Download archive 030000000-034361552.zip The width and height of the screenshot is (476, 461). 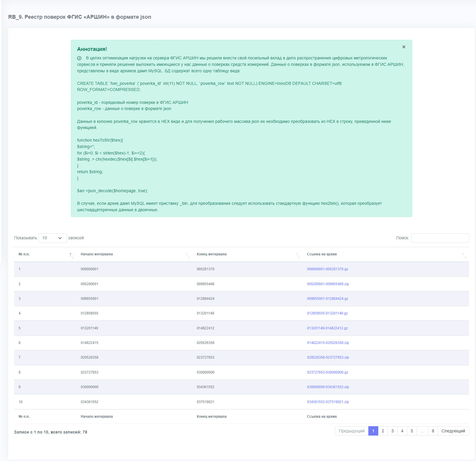[x=328, y=387]
